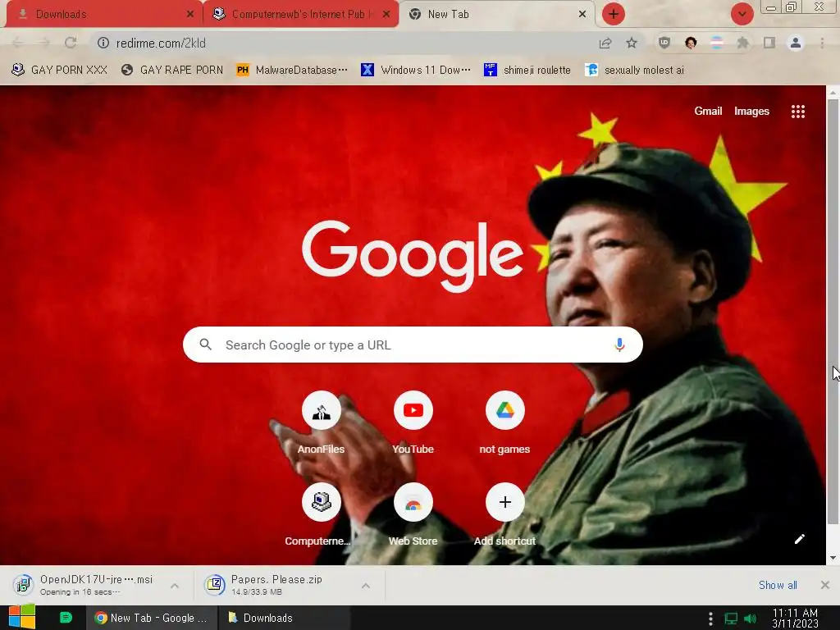Open the tab search dropdown arrow

click(x=742, y=14)
